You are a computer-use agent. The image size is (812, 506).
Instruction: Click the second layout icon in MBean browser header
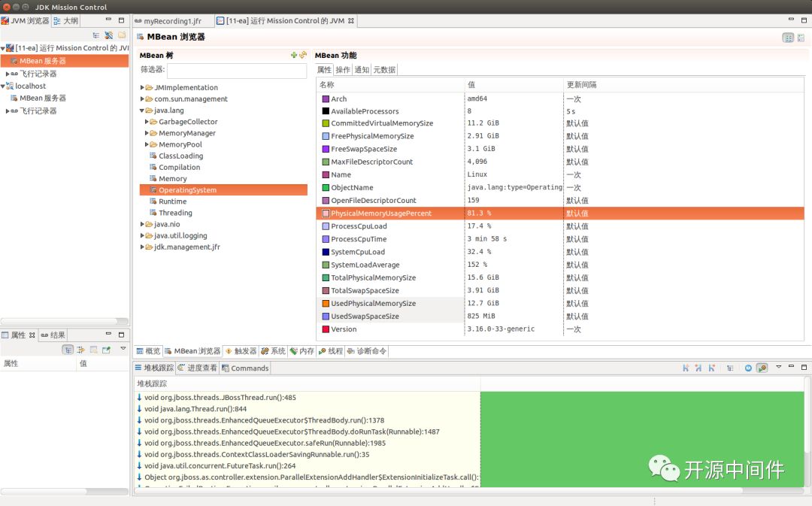pos(801,38)
